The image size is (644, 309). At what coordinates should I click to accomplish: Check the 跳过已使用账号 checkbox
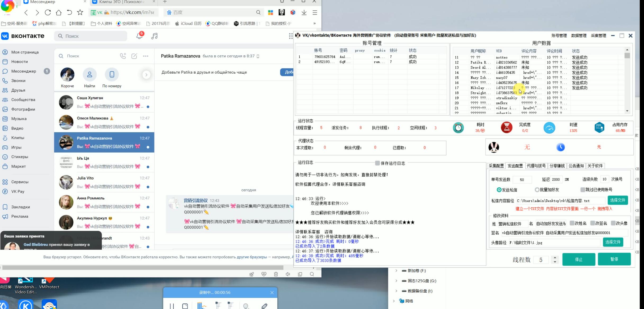583,190
